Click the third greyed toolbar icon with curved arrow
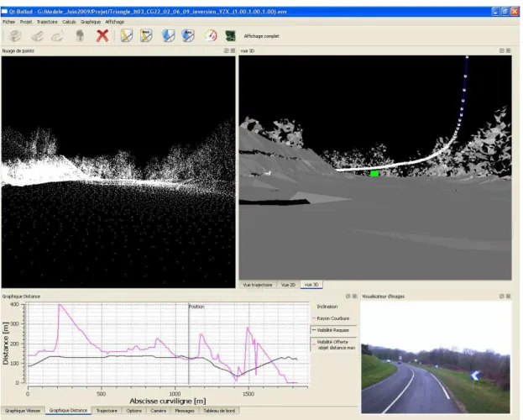This screenshot has height=420, width=523. coord(57,36)
